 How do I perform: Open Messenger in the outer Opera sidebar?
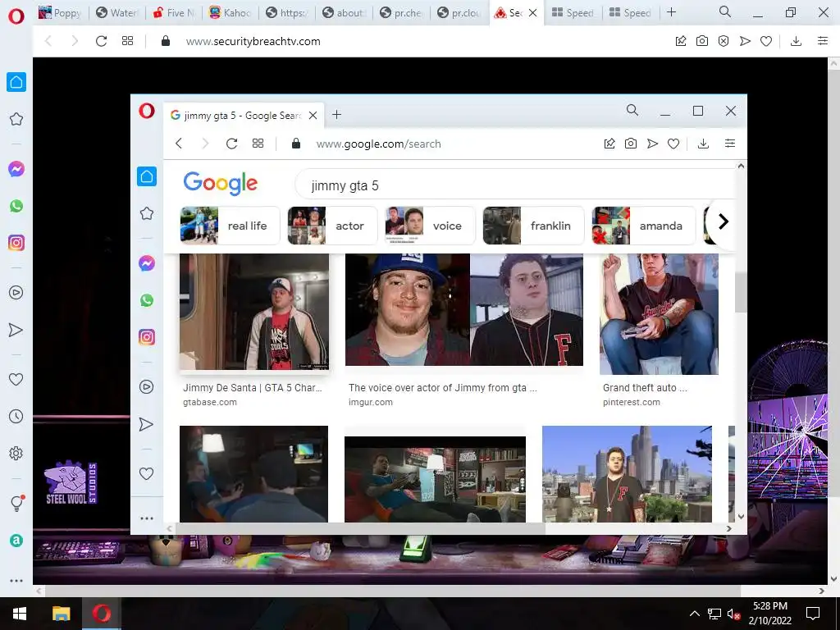coord(16,169)
